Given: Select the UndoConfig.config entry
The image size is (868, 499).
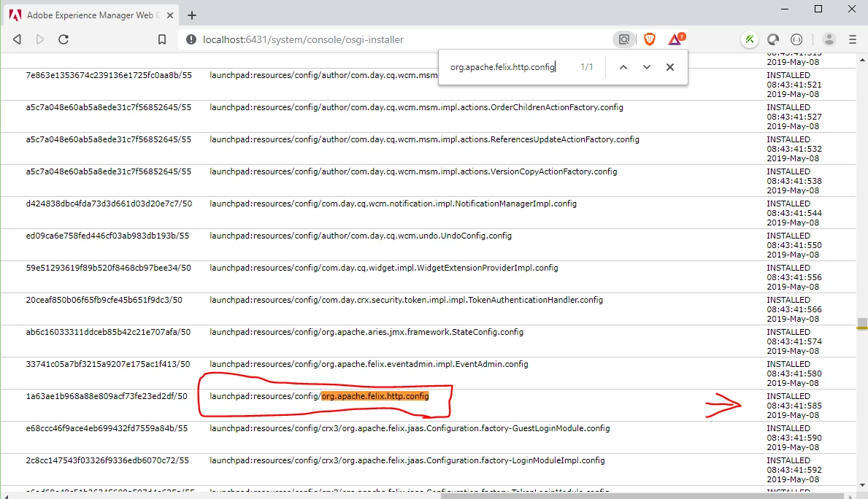Looking at the screenshot, I should tap(361, 236).
